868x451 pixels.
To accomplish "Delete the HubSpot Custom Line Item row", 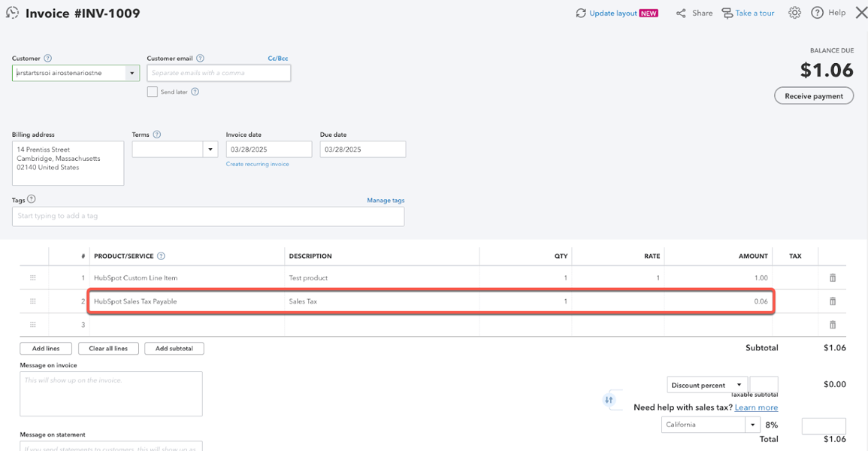I will (x=832, y=278).
